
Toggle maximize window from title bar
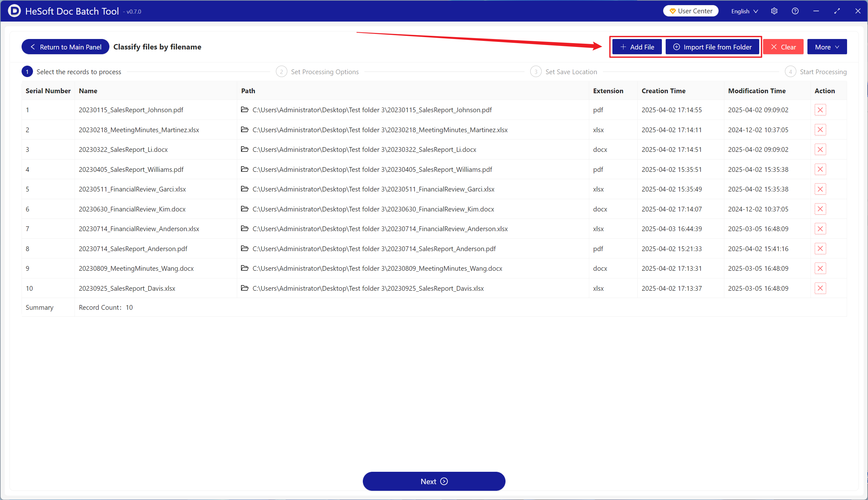(x=837, y=11)
